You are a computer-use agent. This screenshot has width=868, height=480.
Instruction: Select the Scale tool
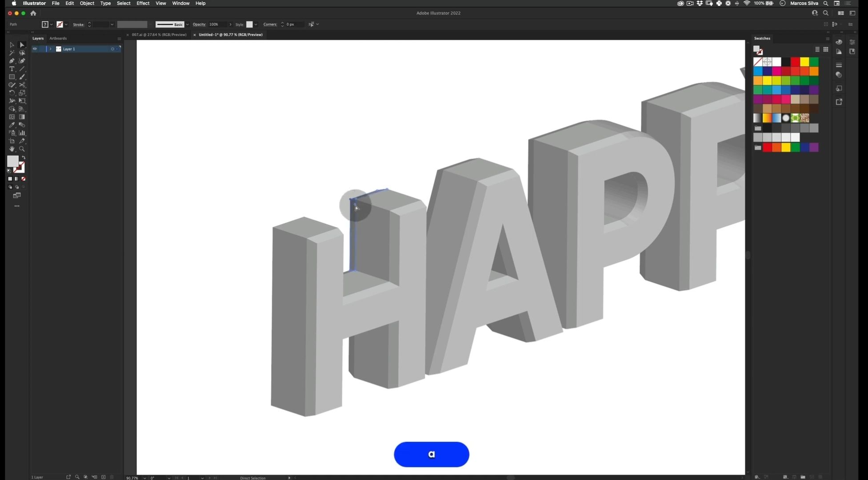tap(22, 93)
